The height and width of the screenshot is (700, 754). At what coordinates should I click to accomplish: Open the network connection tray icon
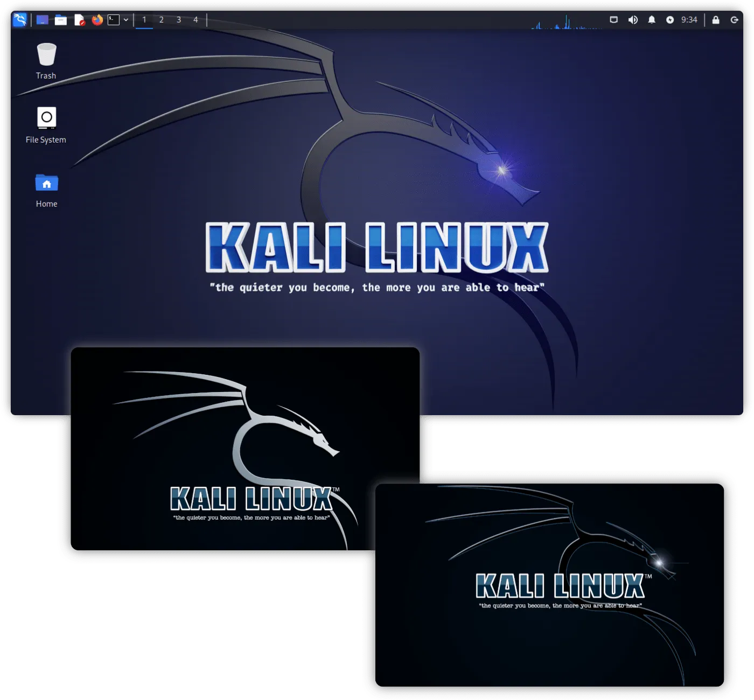614,20
